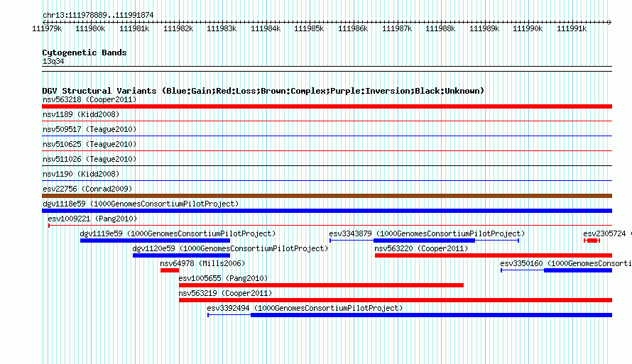Click the dgv1118e59 blue gain bar
632x364 pixels.
[327, 211]
